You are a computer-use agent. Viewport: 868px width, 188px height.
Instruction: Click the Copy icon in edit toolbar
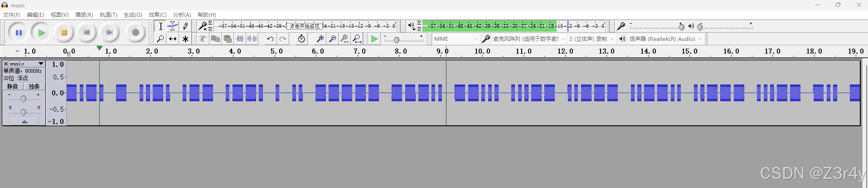215,39
